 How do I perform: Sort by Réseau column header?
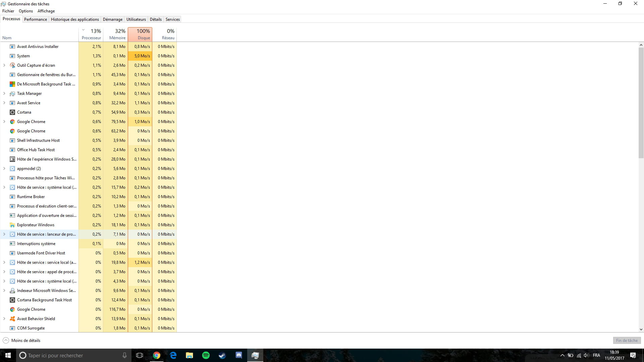point(164,34)
